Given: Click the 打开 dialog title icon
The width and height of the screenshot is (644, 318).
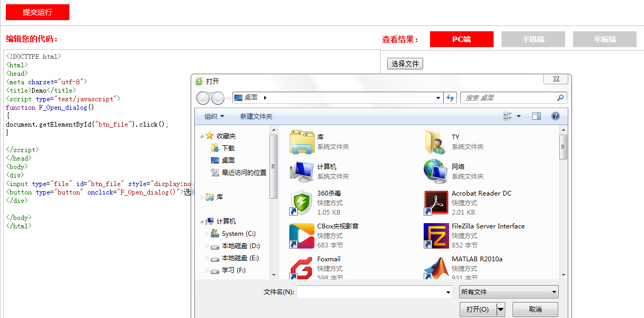Looking at the screenshot, I should pos(199,81).
